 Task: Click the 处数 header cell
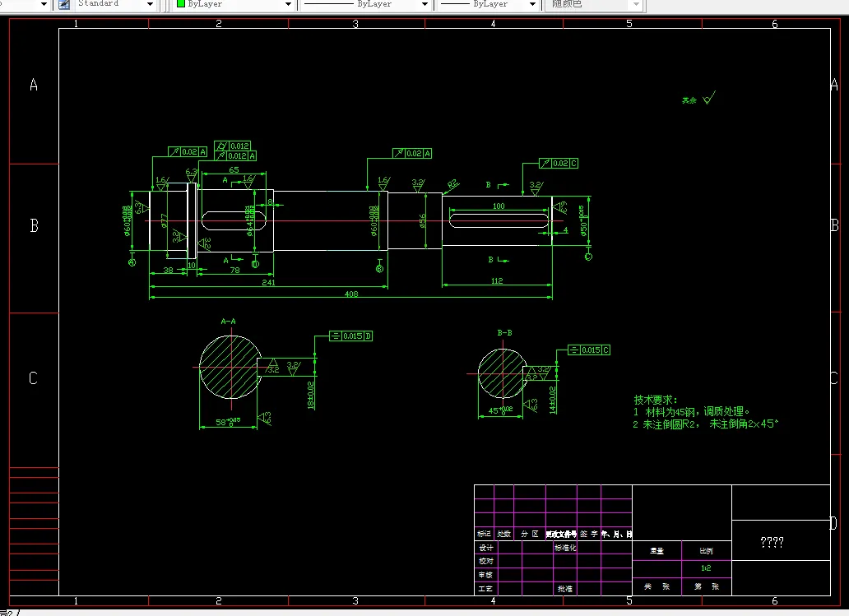504,534
